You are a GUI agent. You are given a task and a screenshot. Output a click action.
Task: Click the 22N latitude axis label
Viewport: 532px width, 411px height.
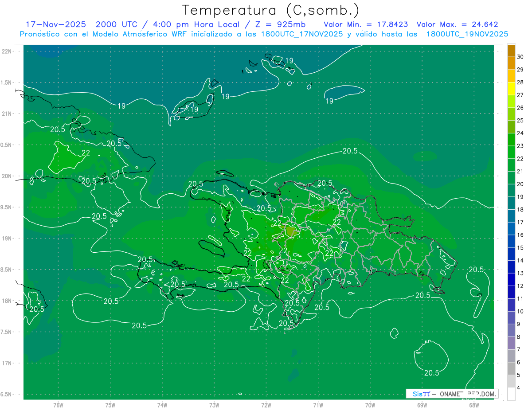click(8, 51)
